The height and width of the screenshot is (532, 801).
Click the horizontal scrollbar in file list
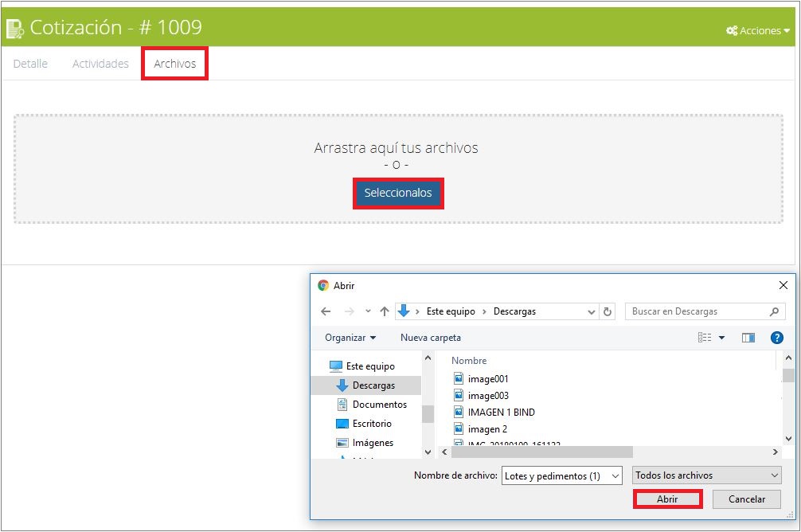(541, 452)
